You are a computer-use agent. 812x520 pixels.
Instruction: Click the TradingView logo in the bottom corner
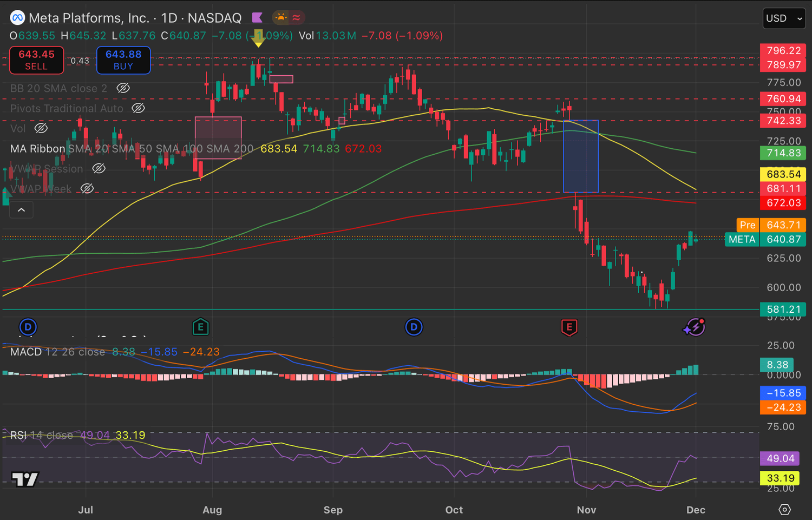click(x=25, y=479)
